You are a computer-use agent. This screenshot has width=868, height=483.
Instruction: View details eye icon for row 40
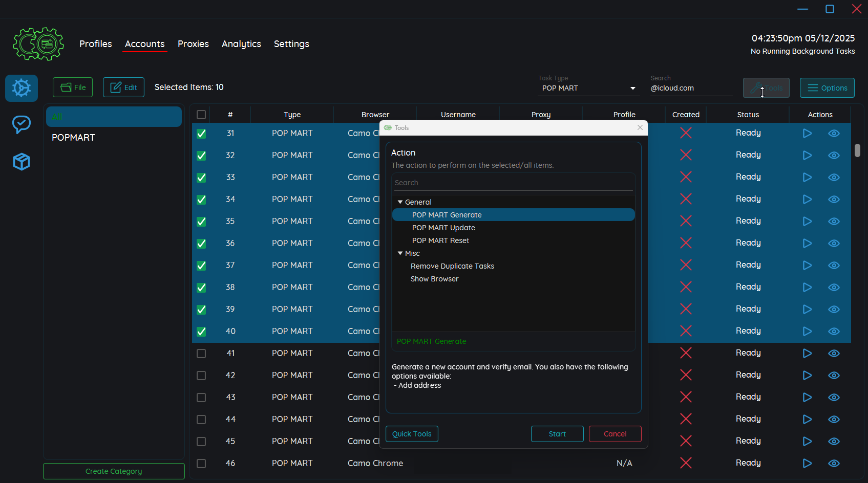tap(834, 331)
